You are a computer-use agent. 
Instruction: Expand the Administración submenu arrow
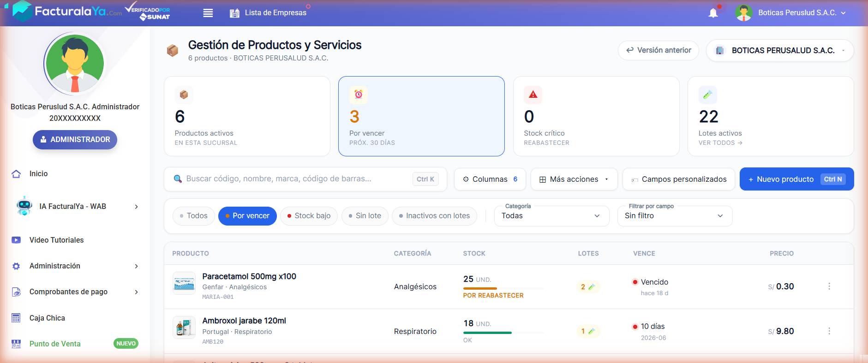(x=136, y=266)
